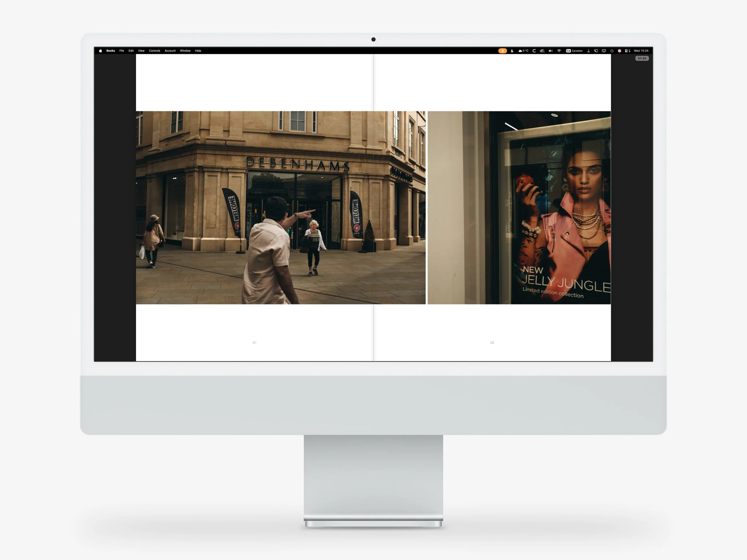This screenshot has height=560, width=747.
Task: Open the View menu
Action: point(141,51)
